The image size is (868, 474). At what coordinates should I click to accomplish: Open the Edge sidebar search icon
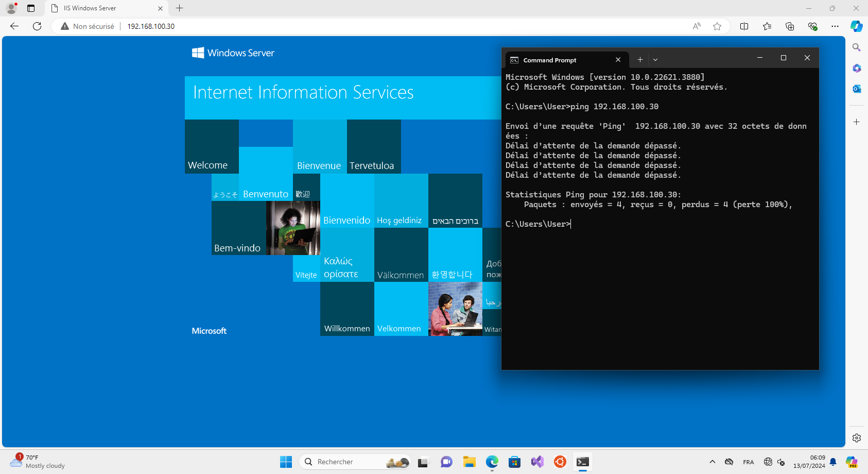[x=857, y=47]
